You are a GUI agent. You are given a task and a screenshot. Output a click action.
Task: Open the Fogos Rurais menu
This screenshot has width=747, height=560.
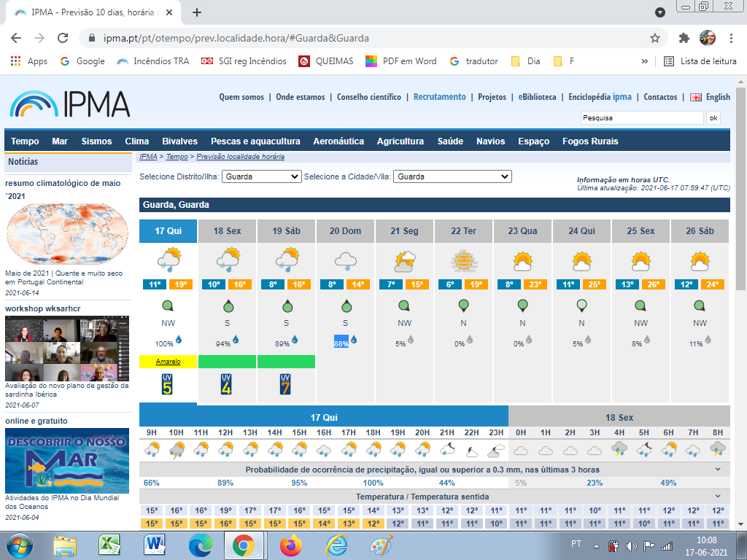(590, 141)
